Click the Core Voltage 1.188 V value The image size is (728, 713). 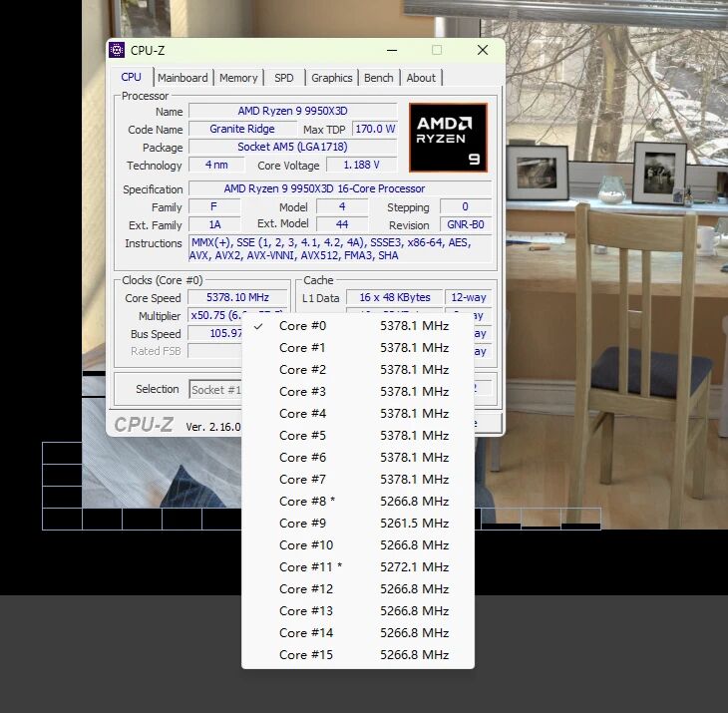coord(362,165)
